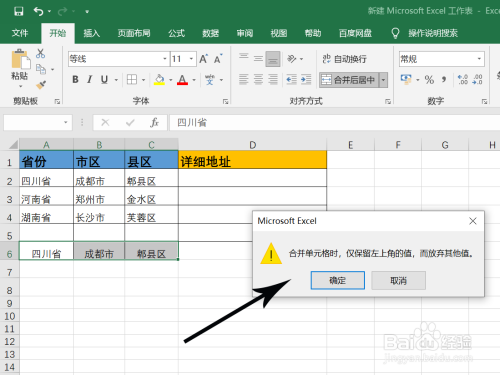The height and width of the screenshot is (375, 500).
Task: Click the Insert Function fx icon
Action: pyautogui.click(x=154, y=123)
